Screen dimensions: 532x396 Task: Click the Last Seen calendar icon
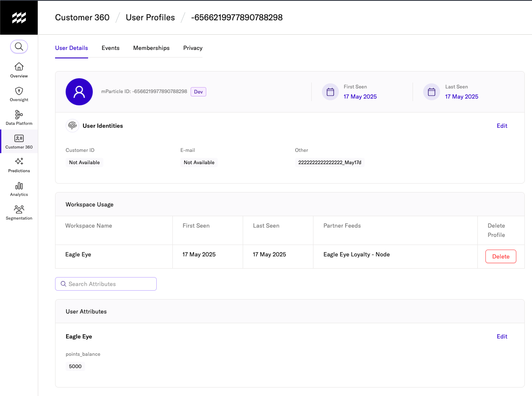click(x=432, y=92)
